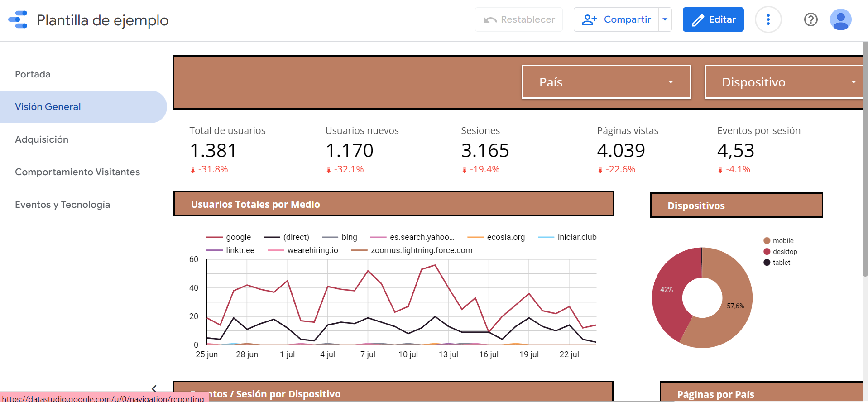868x402 pixels.
Task: Click the mobile legend color dot
Action: [x=767, y=241]
